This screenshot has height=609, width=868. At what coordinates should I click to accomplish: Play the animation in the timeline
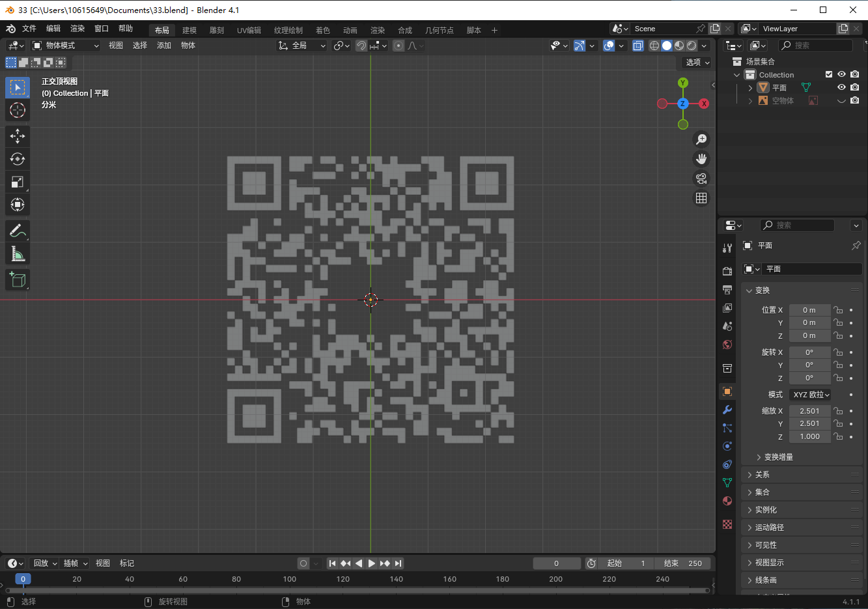372,563
